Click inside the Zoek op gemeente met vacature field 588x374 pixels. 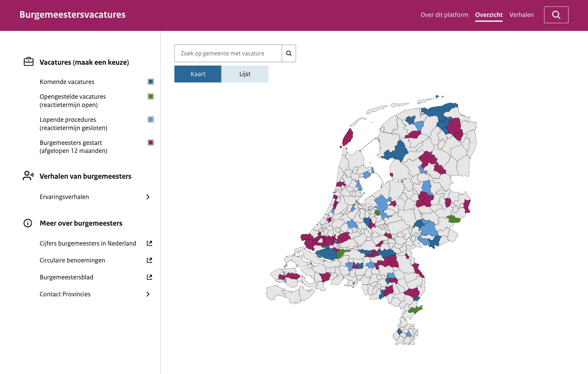point(227,53)
